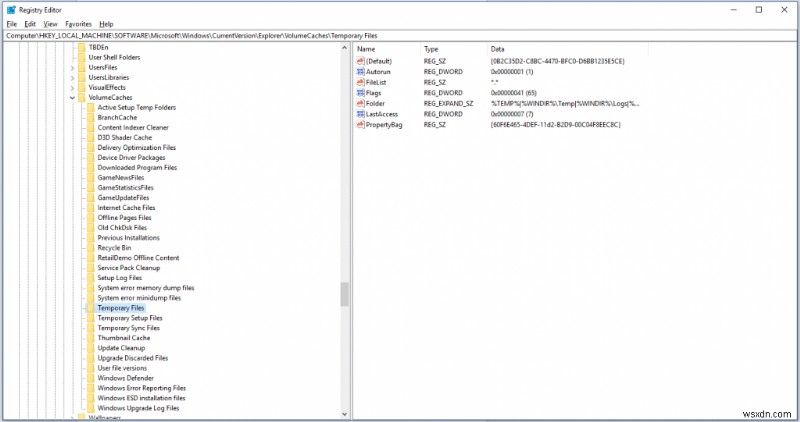Select the Downloaded Program Files key

pyautogui.click(x=137, y=167)
